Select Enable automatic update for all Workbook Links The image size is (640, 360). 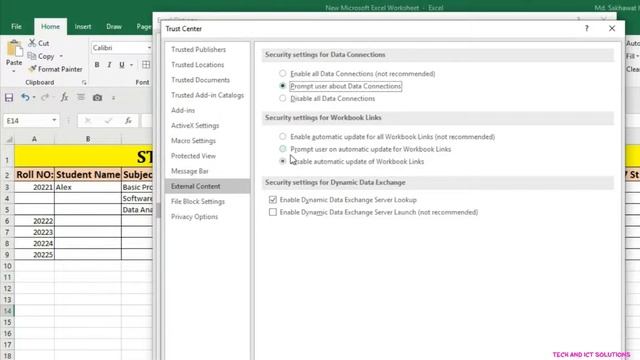click(x=282, y=136)
